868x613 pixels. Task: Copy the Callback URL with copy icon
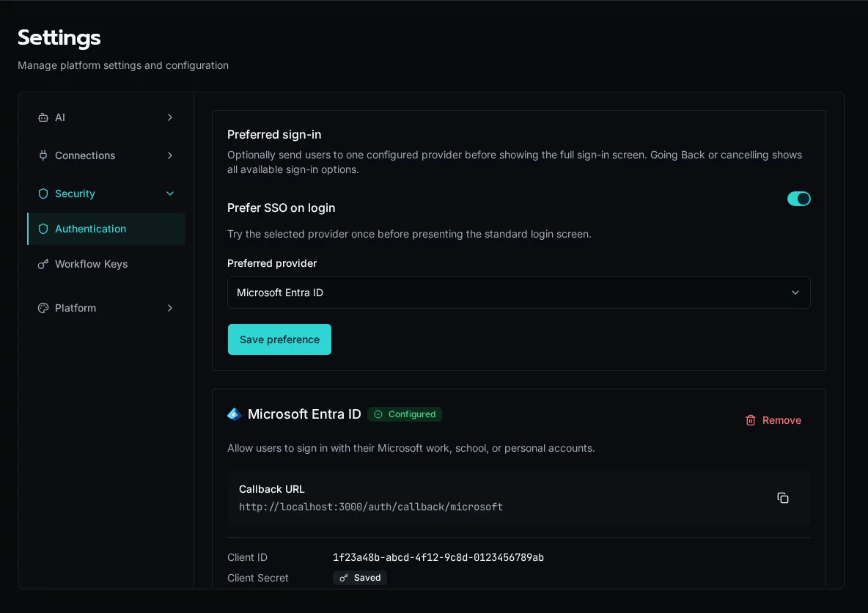coord(783,498)
